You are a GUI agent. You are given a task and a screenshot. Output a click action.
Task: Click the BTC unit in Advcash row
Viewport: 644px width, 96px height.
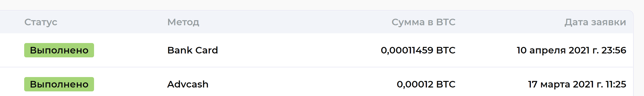446,84
